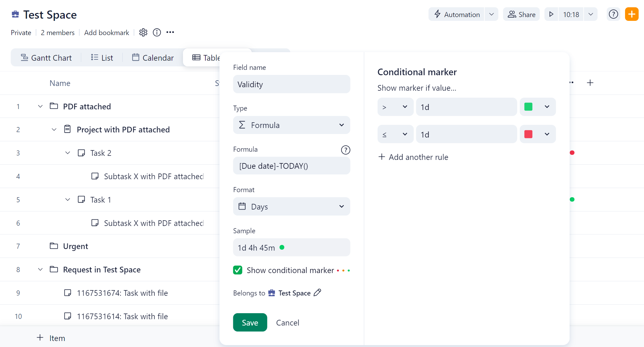
Task: Uncheck Show conditional marker checkbox
Action: 238,270
